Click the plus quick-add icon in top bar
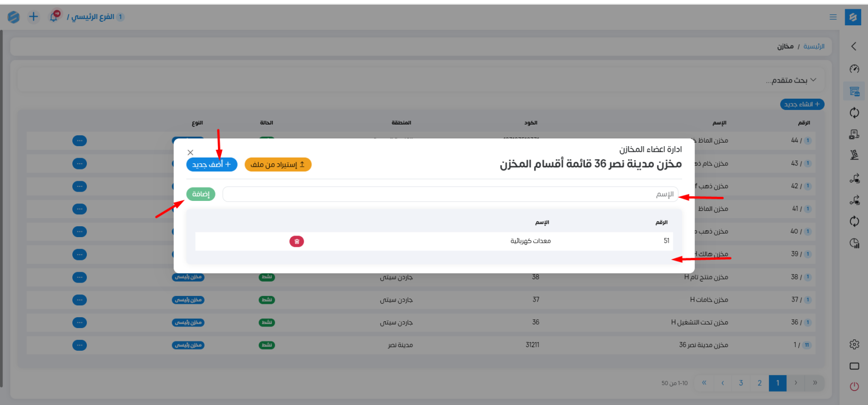 34,17
